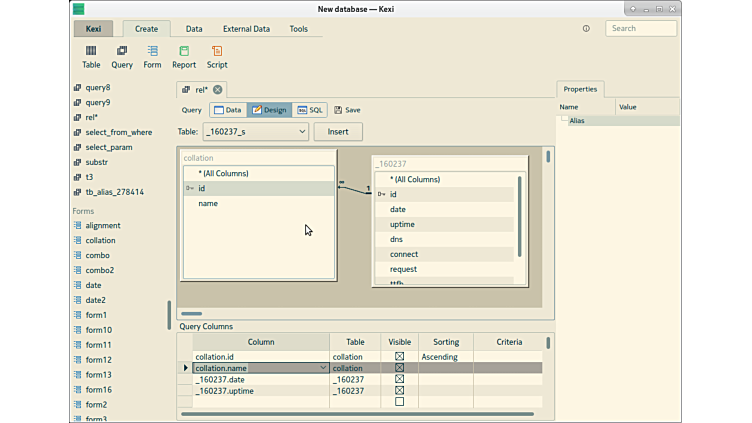Click the Search input field
Screen dimensions: 752x423
coord(641,29)
